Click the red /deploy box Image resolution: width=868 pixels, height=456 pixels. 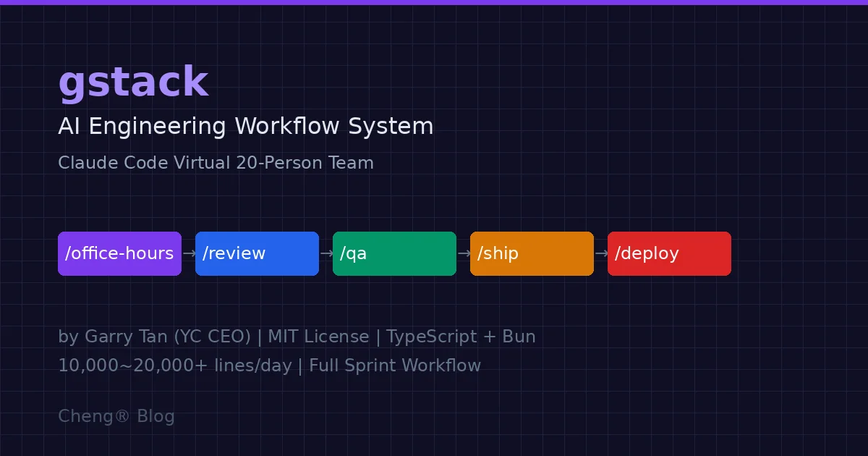669,253
